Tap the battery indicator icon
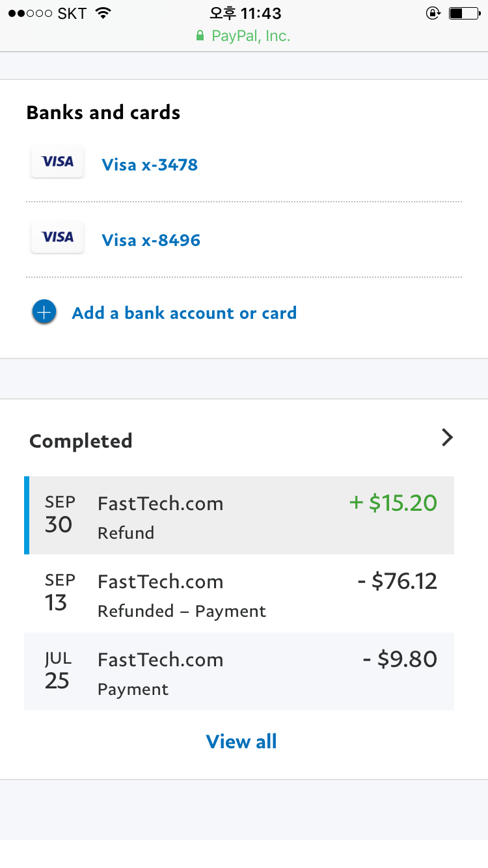This screenshot has width=488, height=868. click(463, 13)
